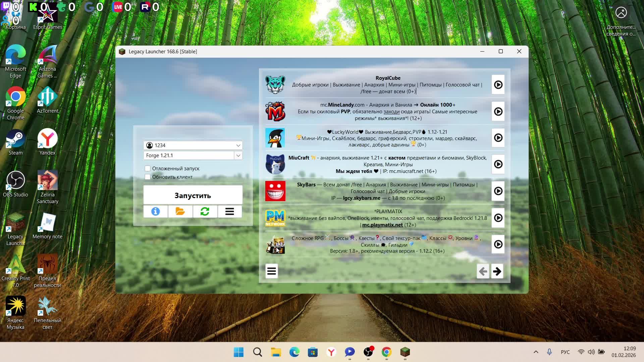Open Google Chrome from the taskbar
Image resolution: width=644 pixels, height=362 pixels.
point(386,352)
